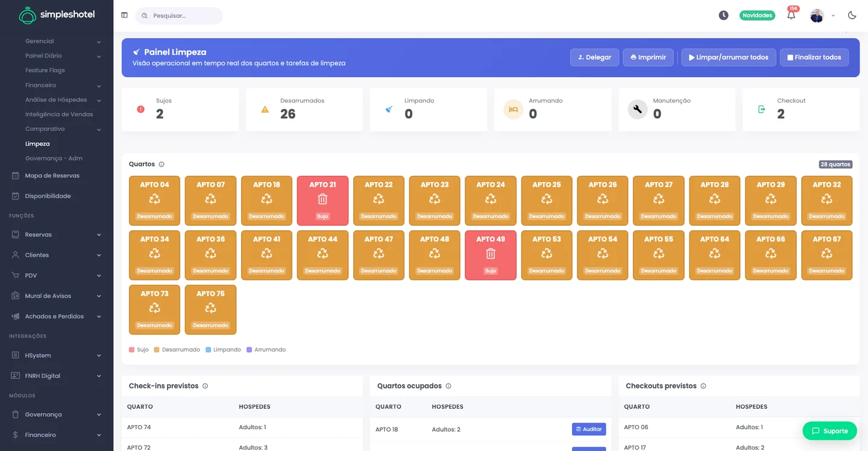This screenshot has width=868, height=451.
Task: Click the Arrumando bed icon
Action: (x=514, y=109)
